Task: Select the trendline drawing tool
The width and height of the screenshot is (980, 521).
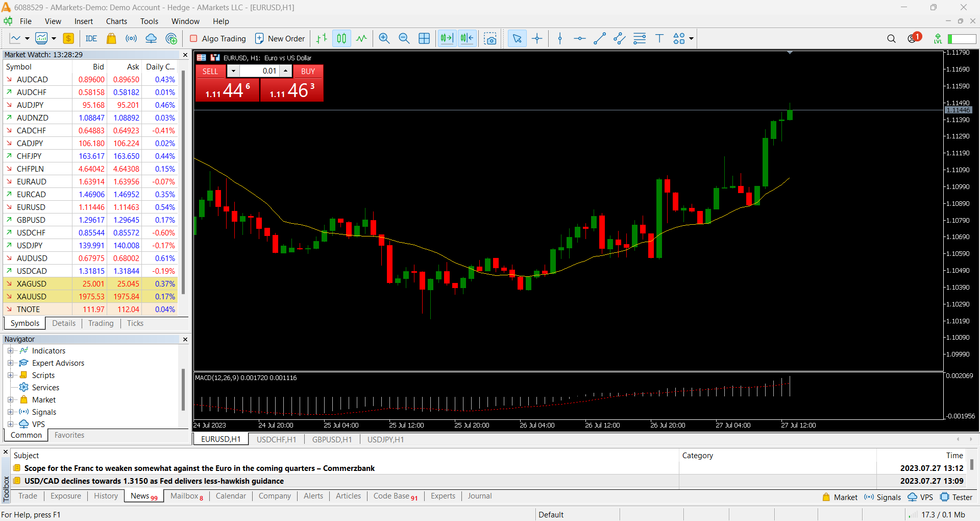Action: (x=600, y=38)
